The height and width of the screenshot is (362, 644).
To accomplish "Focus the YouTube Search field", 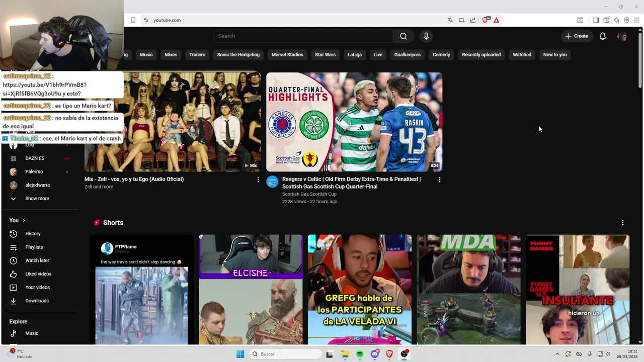I will click(303, 36).
